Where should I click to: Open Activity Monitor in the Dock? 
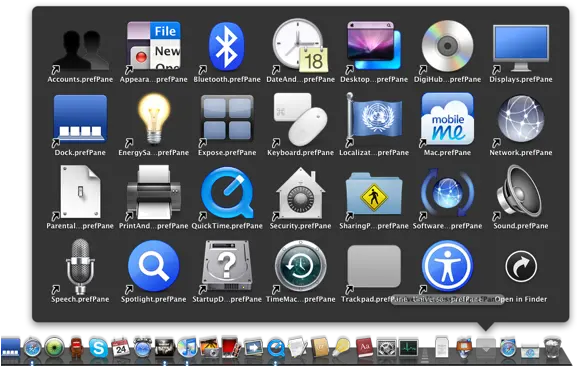(408, 348)
